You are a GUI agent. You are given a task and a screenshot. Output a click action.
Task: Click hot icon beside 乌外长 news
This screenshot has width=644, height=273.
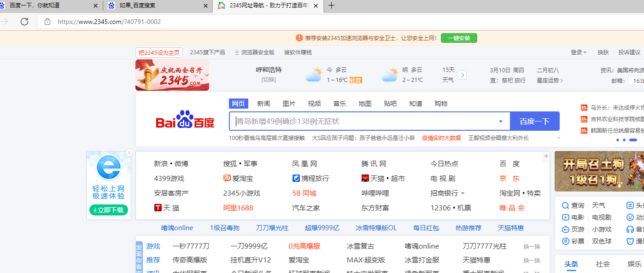584,108
